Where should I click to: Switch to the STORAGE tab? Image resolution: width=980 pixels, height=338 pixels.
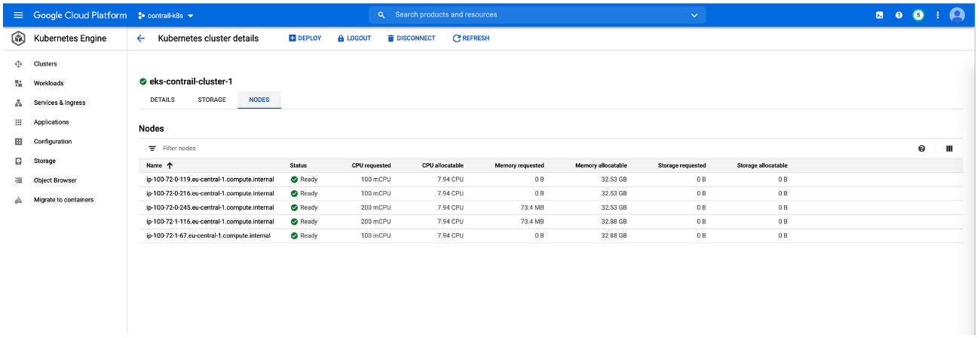(x=212, y=100)
